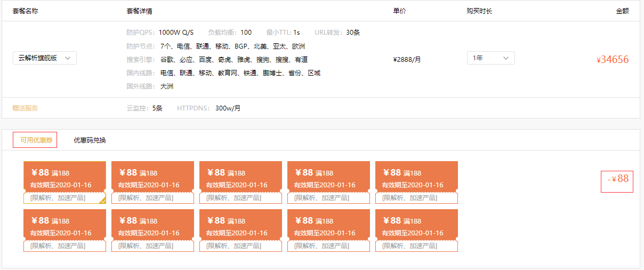Click the 套餐详情 column header
Viewport: 644px width, 270px height.
(139, 11)
